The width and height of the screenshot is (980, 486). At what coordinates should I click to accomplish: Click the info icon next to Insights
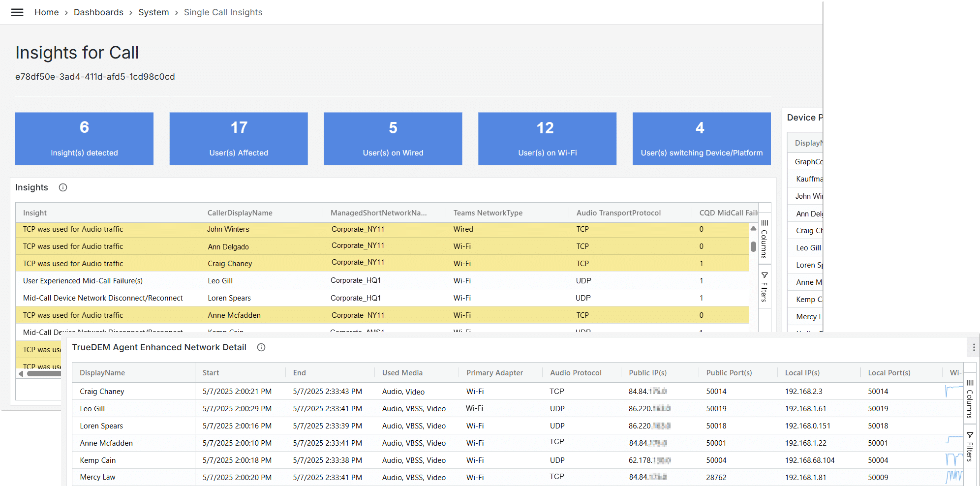click(x=63, y=187)
